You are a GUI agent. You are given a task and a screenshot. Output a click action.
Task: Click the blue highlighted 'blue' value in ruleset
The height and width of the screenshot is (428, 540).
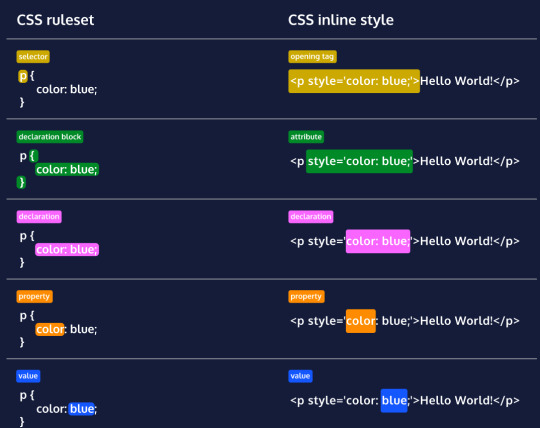coord(82,409)
